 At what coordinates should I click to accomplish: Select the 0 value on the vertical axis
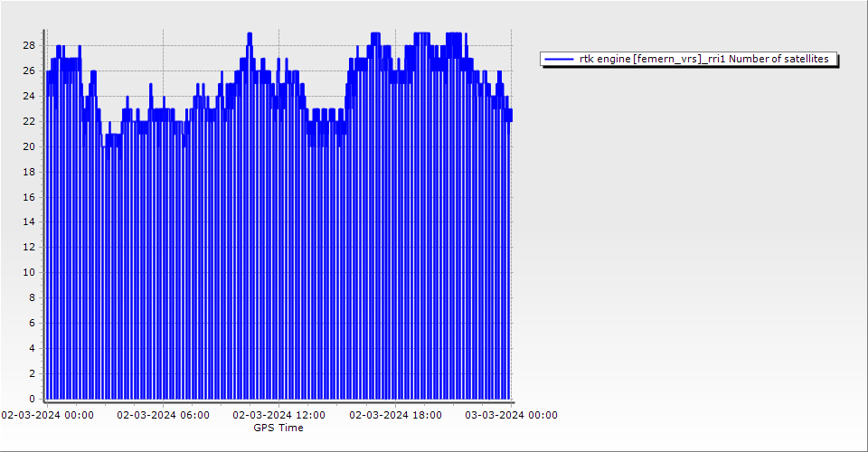(32, 399)
